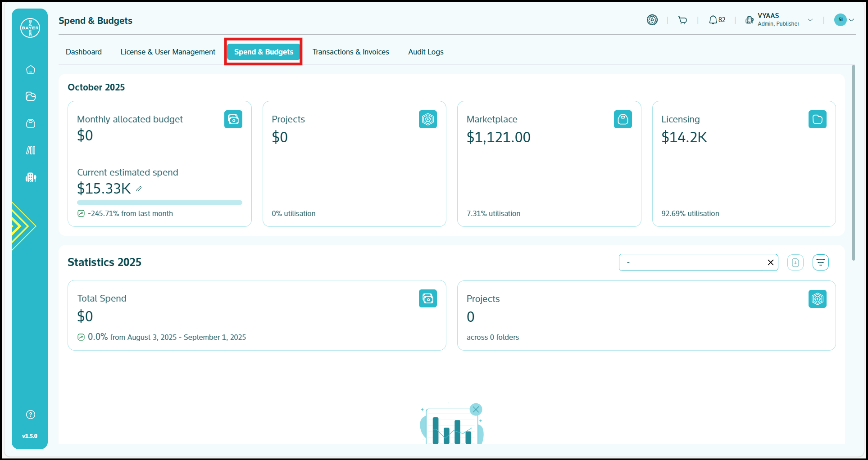Open the shopping cart icon

click(682, 20)
